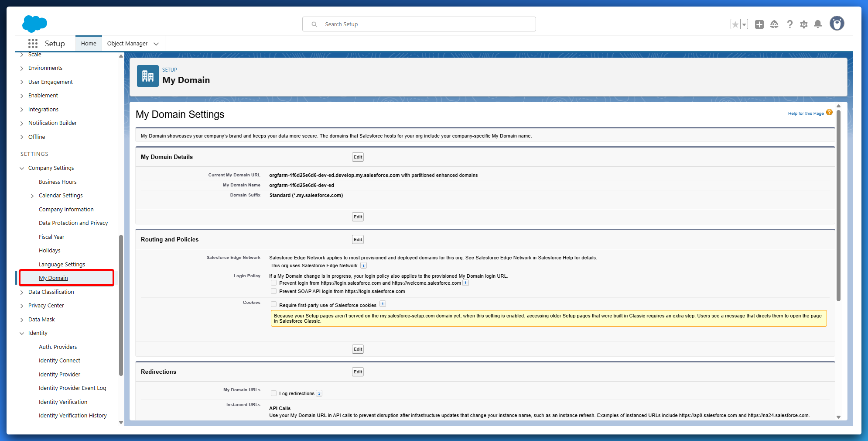This screenshot has width=868, height=441.
Task: Open Identity Verification History
Action: 73,415
